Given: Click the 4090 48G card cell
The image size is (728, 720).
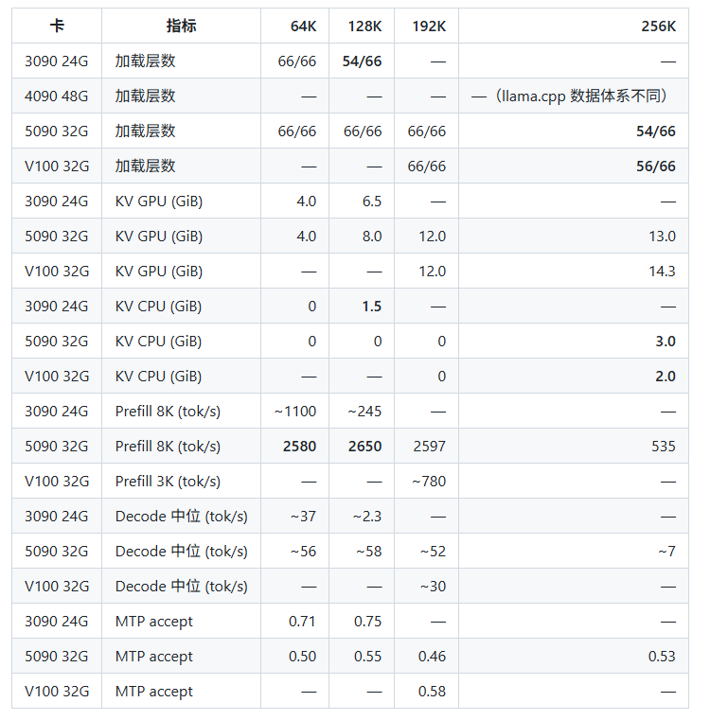Looking at the screenshot, I should pyautogui.click(x=56, y=96).
